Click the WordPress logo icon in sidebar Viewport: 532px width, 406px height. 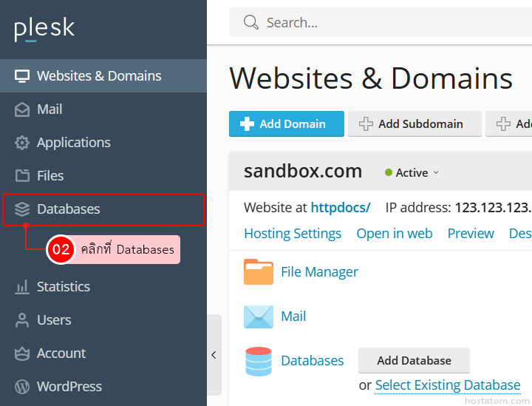coord(22,387)
